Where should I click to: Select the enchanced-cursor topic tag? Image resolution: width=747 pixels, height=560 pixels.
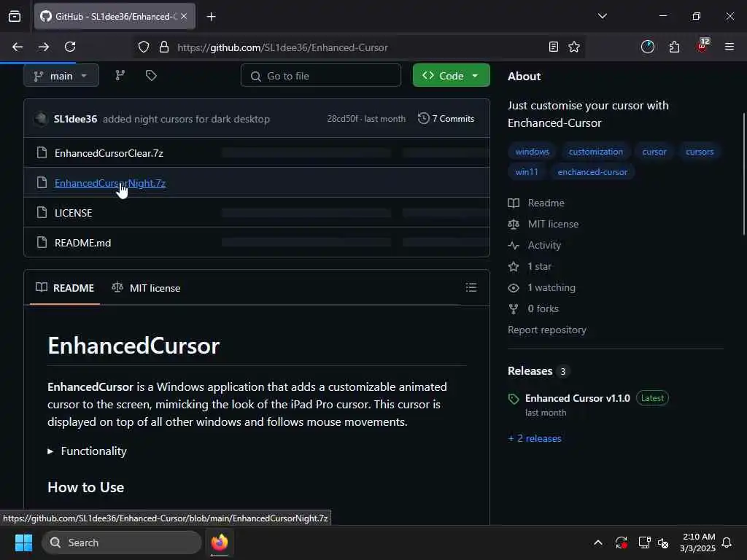point(592,172)
